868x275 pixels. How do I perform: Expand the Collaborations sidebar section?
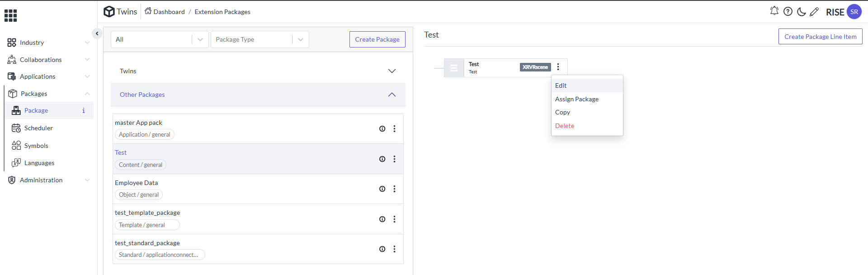pyautogui.click(x=87, y=59)
